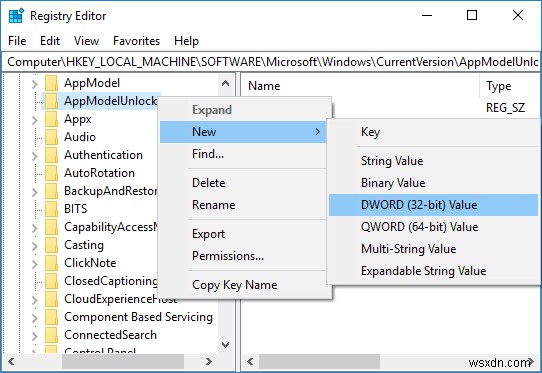Expand the BackupAndRestore key
The height and width of the screenshot is (373, 542).
click(x=35, y=192)
